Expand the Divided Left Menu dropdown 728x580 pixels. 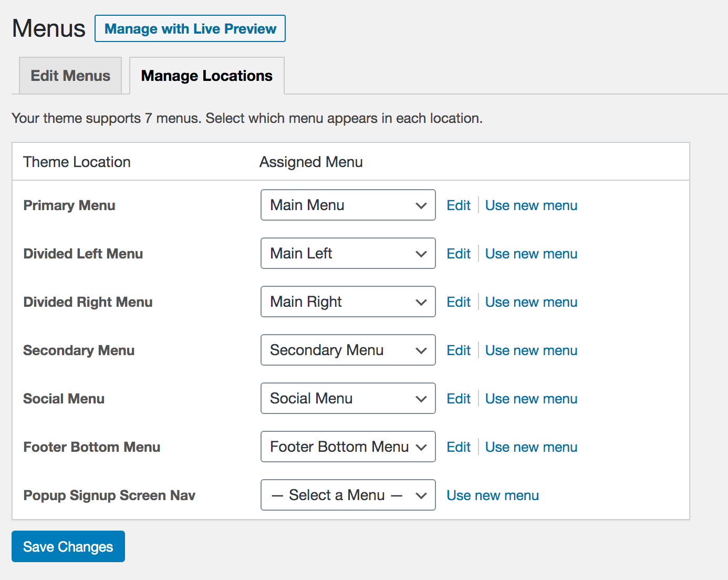(x=348, y=253)
